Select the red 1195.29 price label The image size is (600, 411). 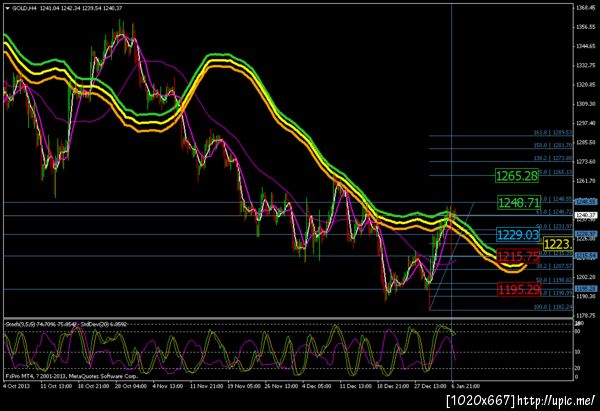click(x=519, y=289)
